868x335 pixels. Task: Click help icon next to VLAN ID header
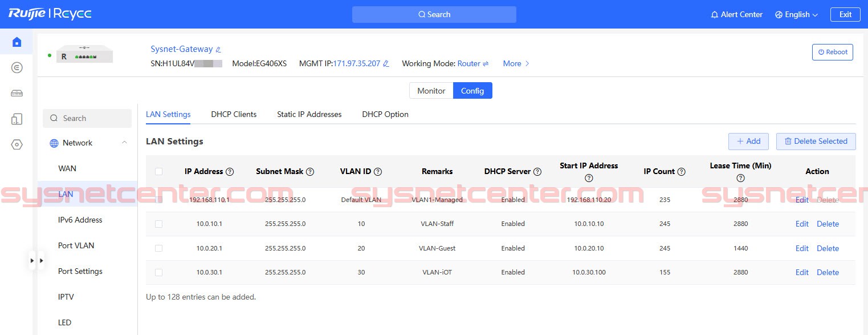coord(378,172)
